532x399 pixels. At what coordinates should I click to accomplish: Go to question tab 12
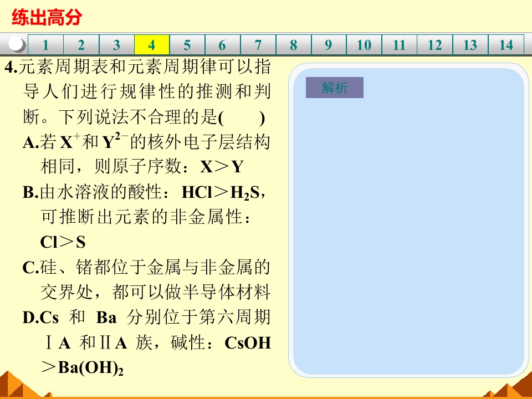pyautogui.click(x=435, y=45)
